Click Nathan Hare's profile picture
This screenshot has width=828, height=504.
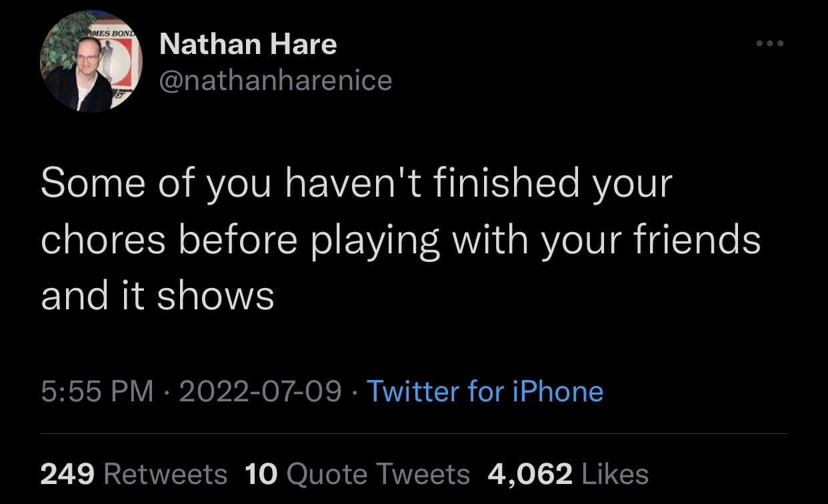tap(91, 62)
